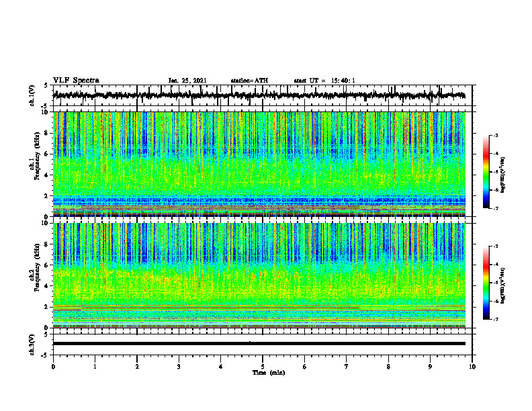Click the log(PSD) label beside ch.2 colorbar
The image size is (532, 411).
pyautogui.click(x=503, y=285)
